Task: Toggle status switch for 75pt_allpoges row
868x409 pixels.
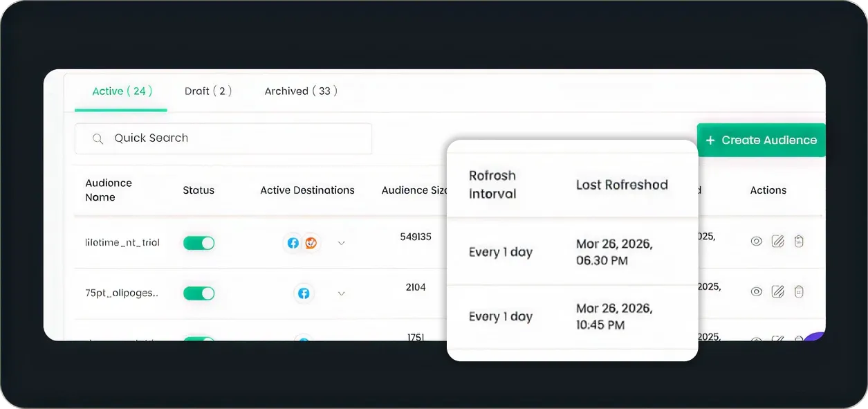Action: (198, 293)
